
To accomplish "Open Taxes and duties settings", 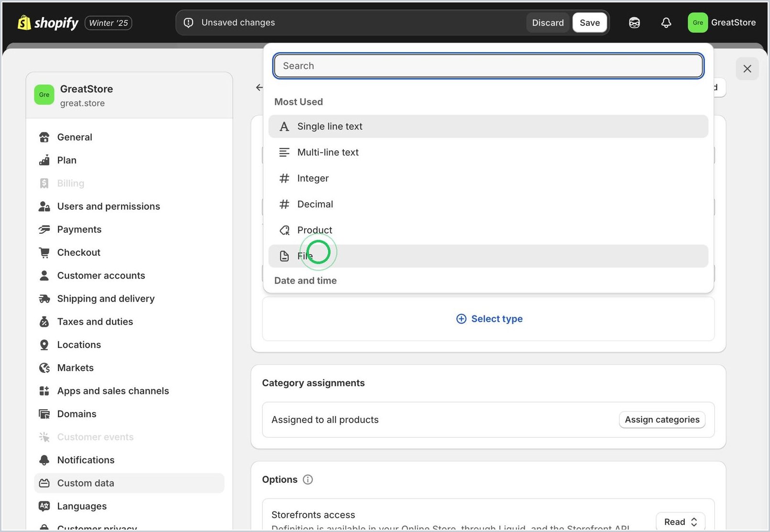I will click(x=129, y=322).
